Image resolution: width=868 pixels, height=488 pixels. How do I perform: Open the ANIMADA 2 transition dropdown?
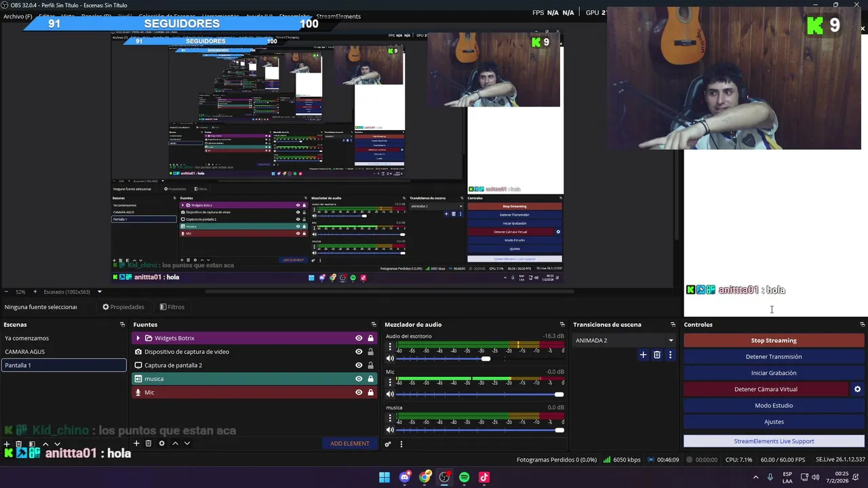pos(624,340)
